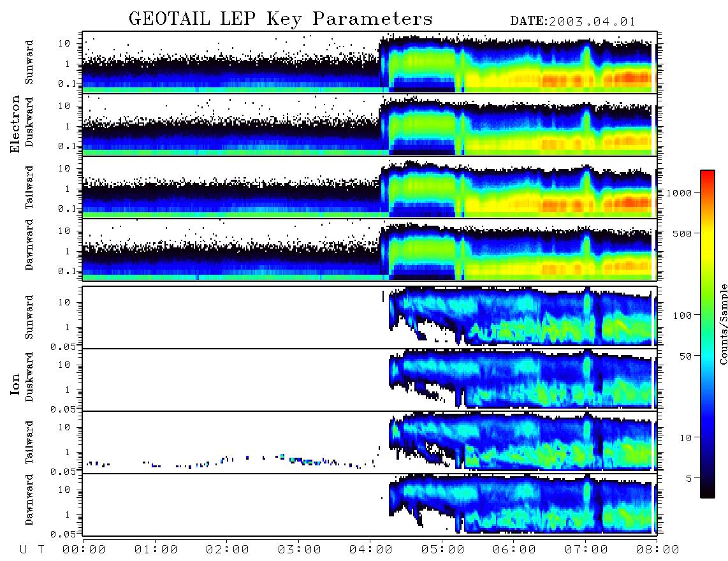Click the Electron Dawnward panel label
Screen dimensions: 728x561
(x=29, y=244)
